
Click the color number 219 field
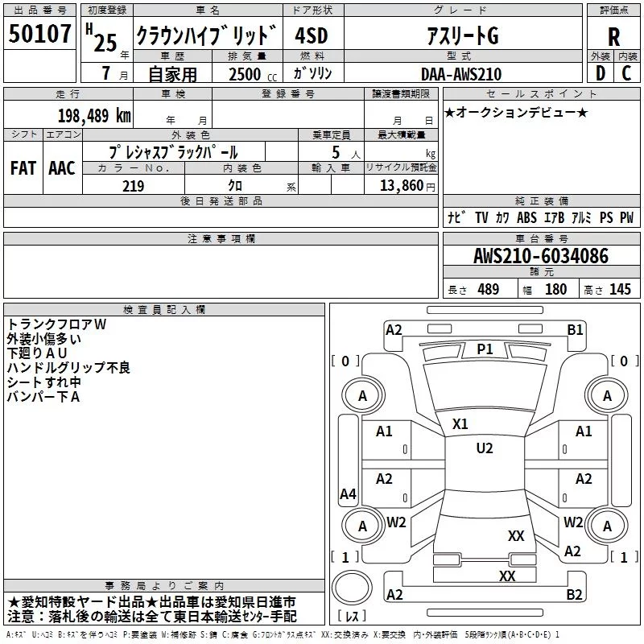134,186
